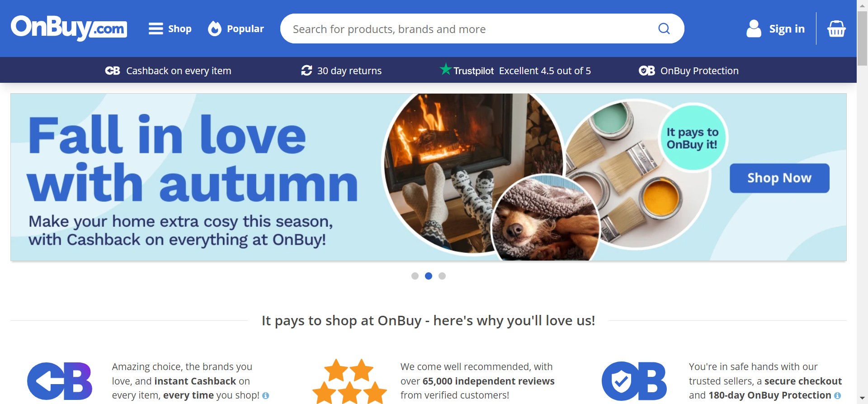Click the OnBuy Protection info icon
Image resolution: width=868 pixels, height=404 pixels.
coord(837,395)
